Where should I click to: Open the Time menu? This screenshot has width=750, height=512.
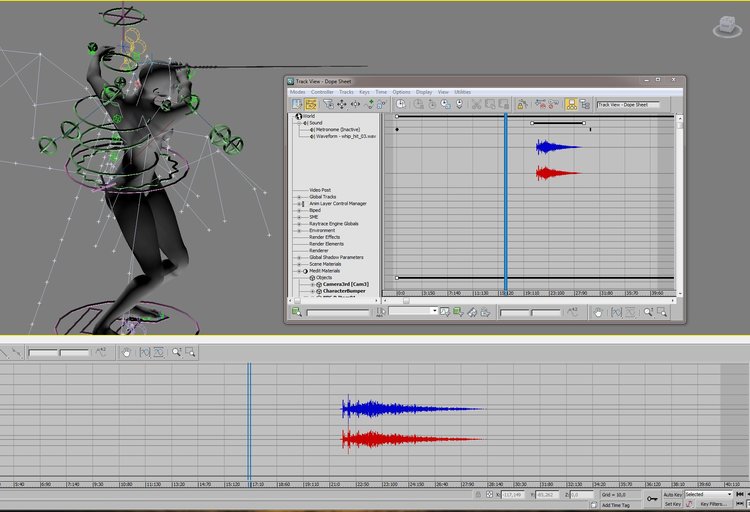click(x=381, y=92)
